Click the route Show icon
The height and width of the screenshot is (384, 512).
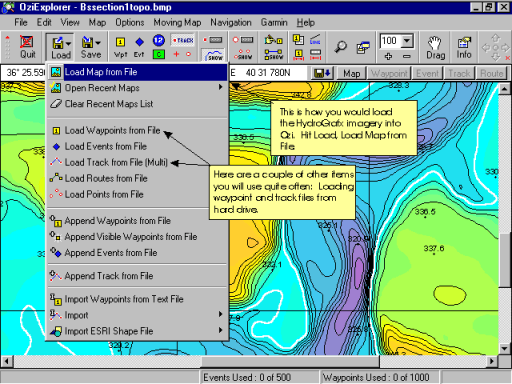(x=274, y=55)
